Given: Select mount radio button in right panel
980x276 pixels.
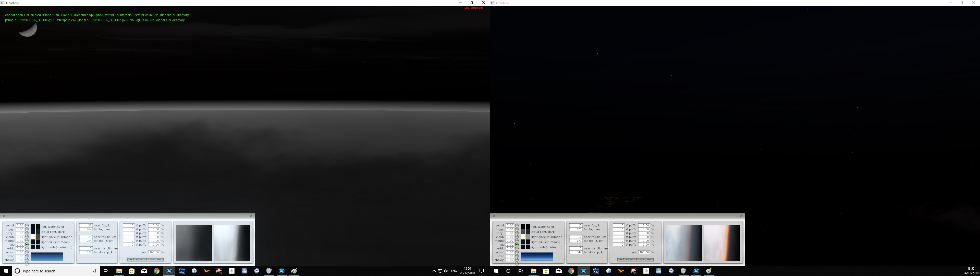Looking at the screenshot, I should 517,240.
